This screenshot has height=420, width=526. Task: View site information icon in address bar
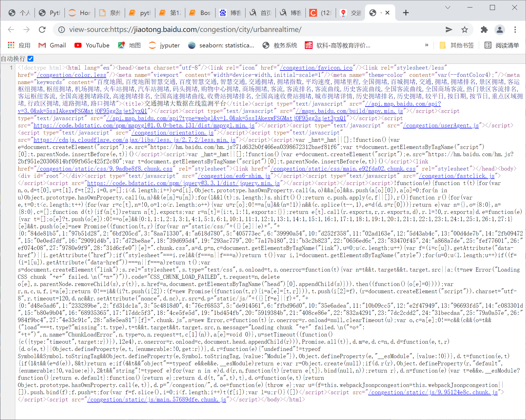click(62, 29)
